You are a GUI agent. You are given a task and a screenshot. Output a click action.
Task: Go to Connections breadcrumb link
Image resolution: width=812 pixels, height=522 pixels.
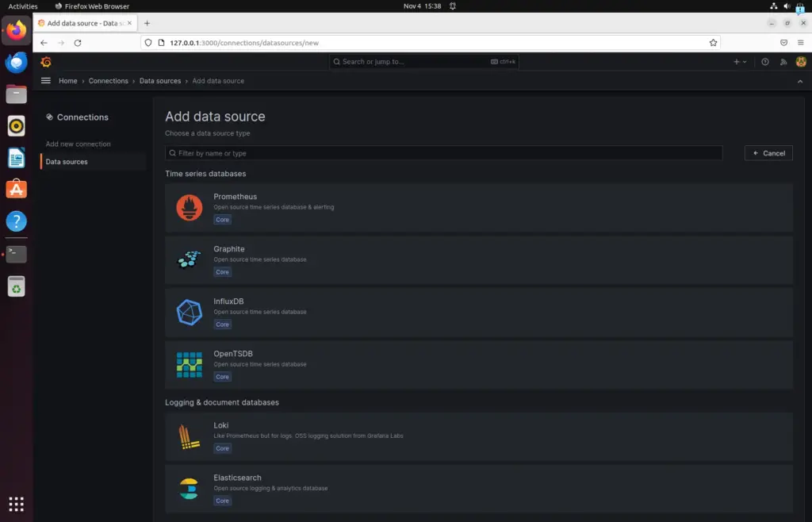(x=108, y=81)
